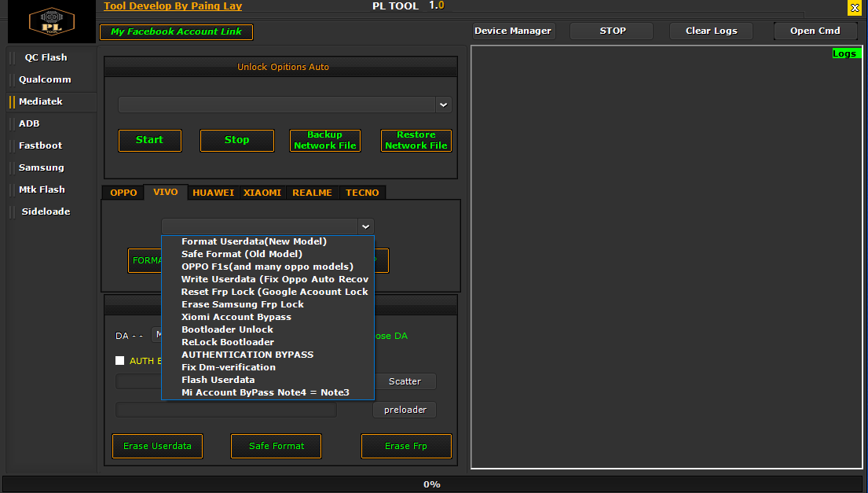Open My Facebook Account Link
Screen dimensions: 868x493
[x=176, y=31]
